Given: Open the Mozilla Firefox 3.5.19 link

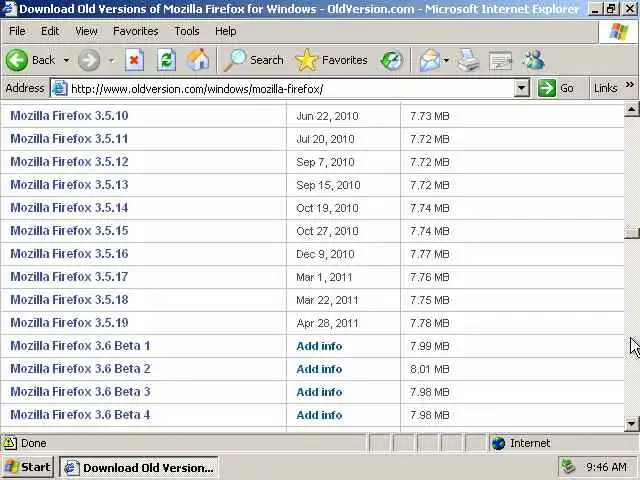Looking at the screenshot, I should point(69,322).
